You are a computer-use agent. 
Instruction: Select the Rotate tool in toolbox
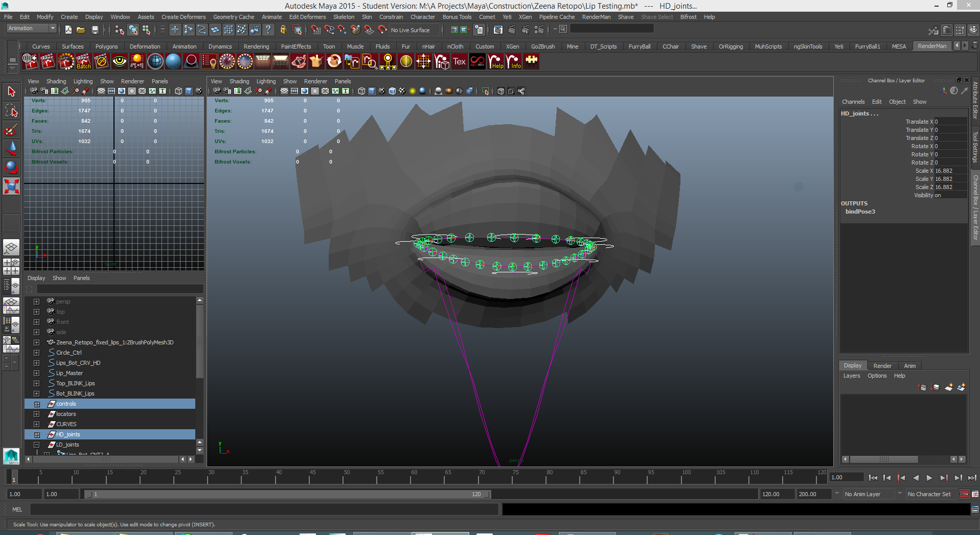11,167
